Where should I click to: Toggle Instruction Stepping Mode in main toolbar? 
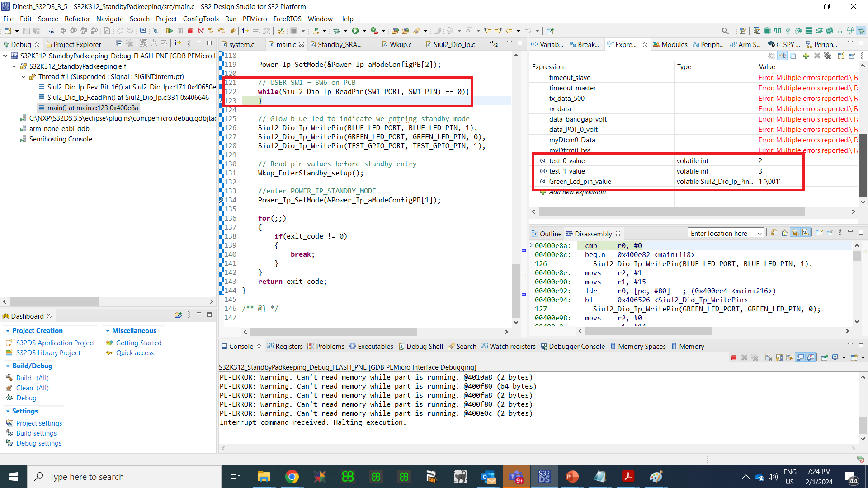point(245,31)
